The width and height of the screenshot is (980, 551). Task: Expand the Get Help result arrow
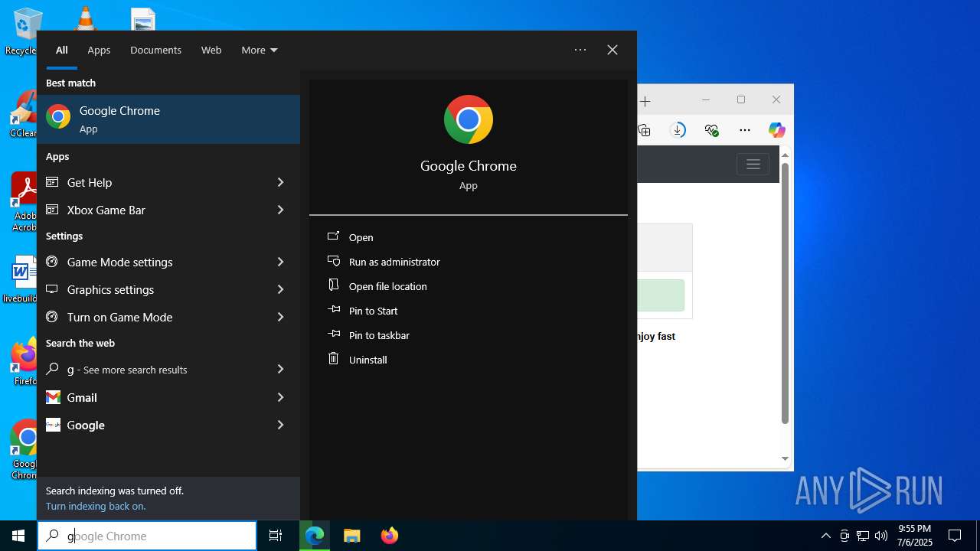point(280,182)
